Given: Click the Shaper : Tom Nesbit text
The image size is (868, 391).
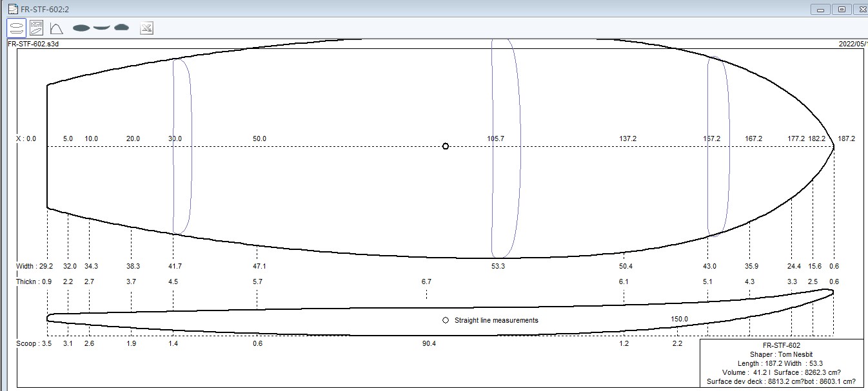Looking at the screenshot, I should [781, 354].
